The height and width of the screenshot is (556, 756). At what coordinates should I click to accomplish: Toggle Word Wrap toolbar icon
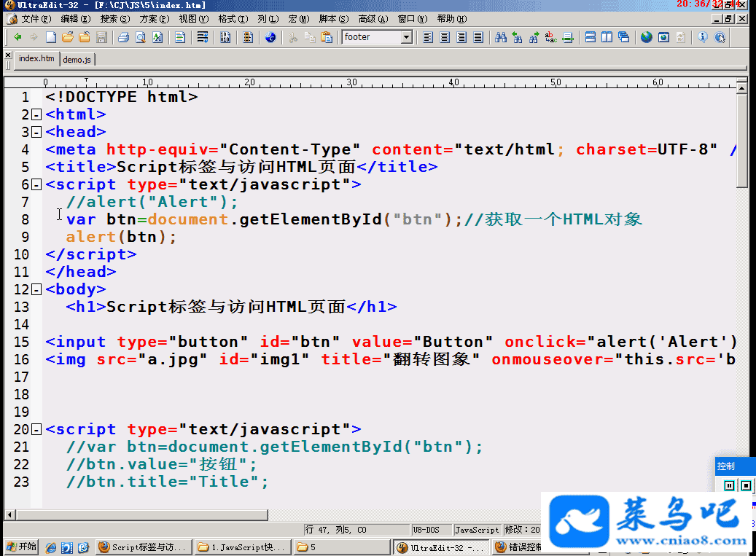[203, 37]
